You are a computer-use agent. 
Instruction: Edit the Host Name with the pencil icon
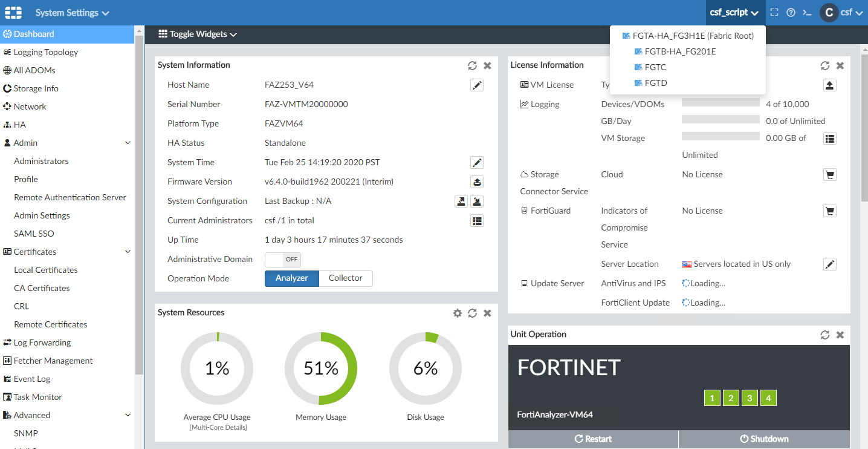(x=477, y=85)
